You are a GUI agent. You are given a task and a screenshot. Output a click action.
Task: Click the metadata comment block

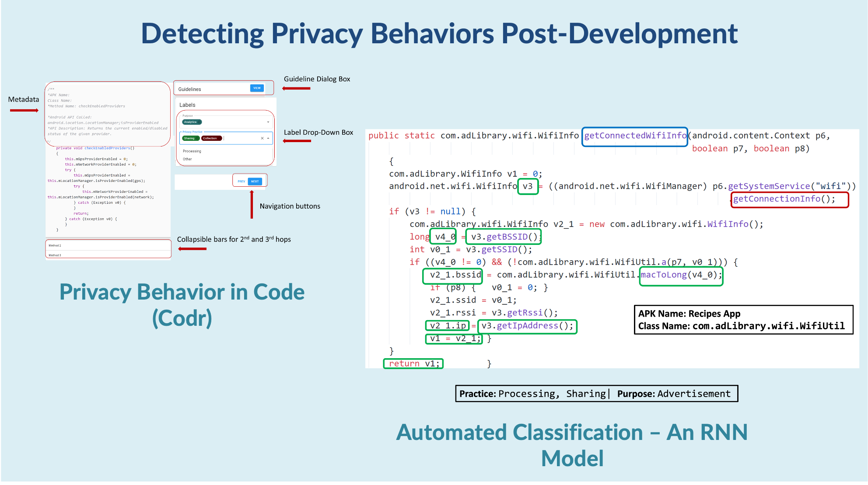click(107, 114)
